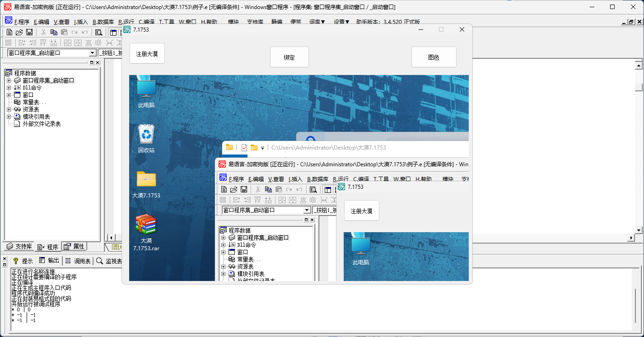Click the 注册大漠 button in 7.1753 dialog

click(147, 54)
